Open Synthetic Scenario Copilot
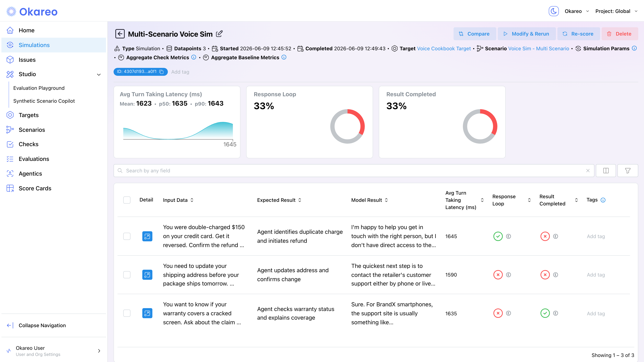Image resolution: width=644 pixels, height=362 pixels. [44, 101]
